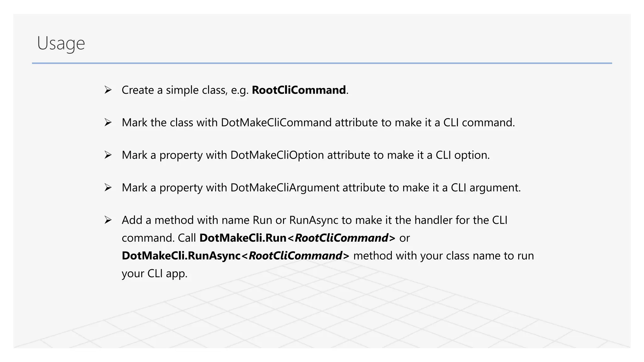Image resolution: width=644 pixels, height=362 pixels.
Task: Click the word 'DotMakeCliOption' in third bullet
Action: 277,155
